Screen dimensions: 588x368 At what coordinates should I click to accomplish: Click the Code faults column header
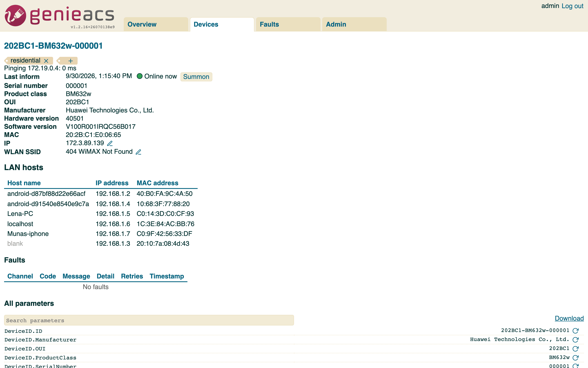click(x=48, y=276)
